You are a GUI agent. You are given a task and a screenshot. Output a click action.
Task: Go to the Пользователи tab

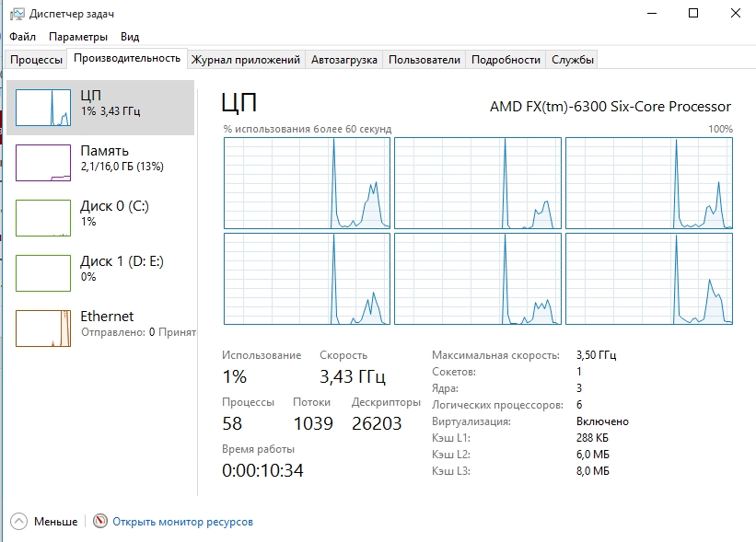[424, 60]
